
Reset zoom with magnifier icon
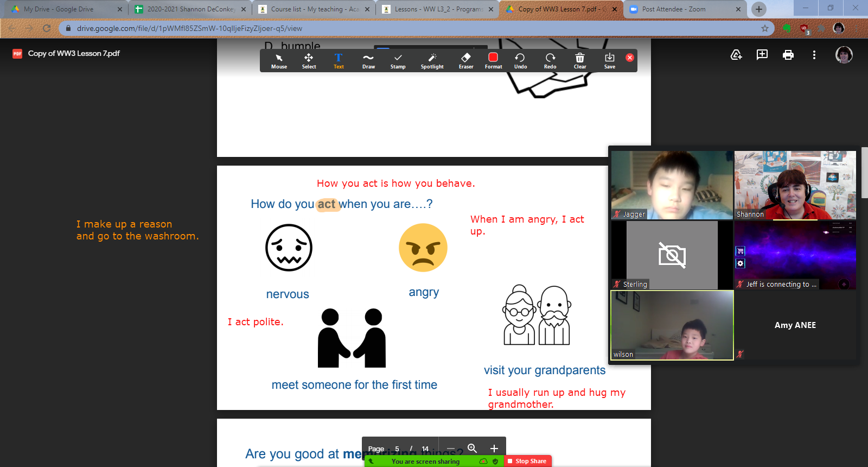tap(472, 449)
